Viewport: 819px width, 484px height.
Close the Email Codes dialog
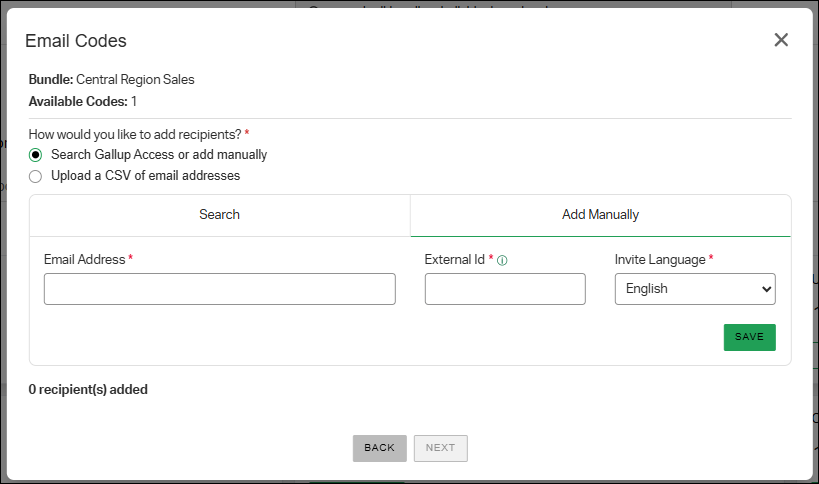[781, 40]
